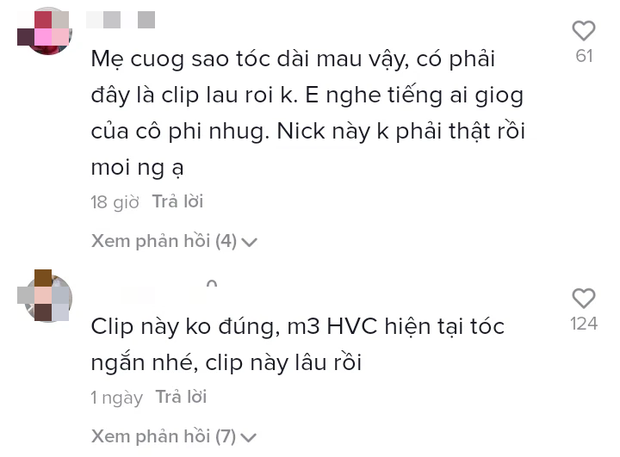620x457 pixels.
Task: Click the 1 ngày timestamp
Action: [x=117, y=398]
